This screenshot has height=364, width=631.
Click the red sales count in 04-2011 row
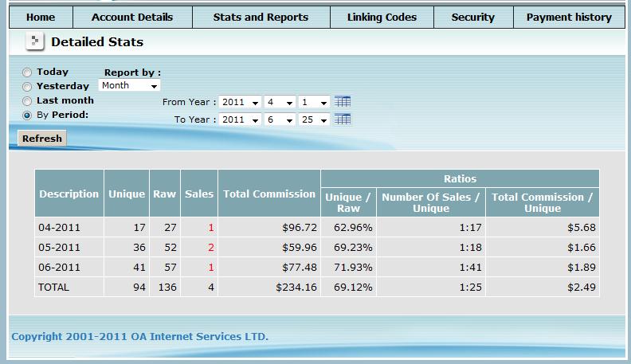click(x=211, y=228)
